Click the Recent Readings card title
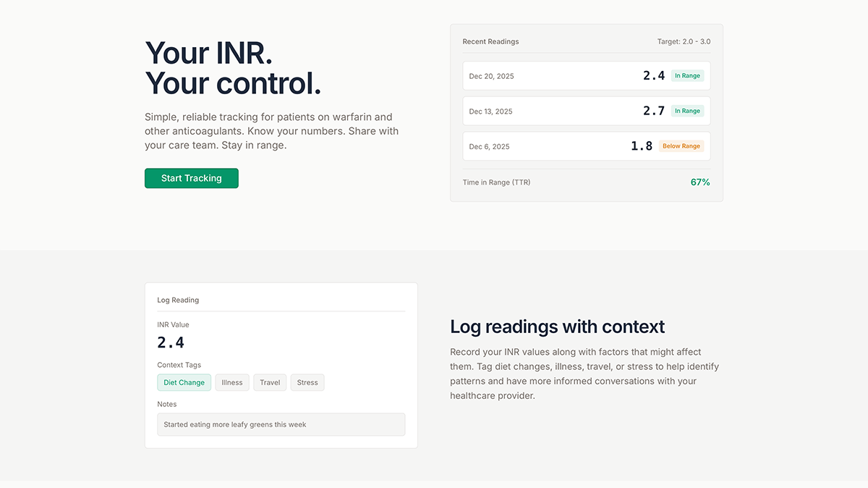Screen dimensions: 868x488 [x=490, y=42]
